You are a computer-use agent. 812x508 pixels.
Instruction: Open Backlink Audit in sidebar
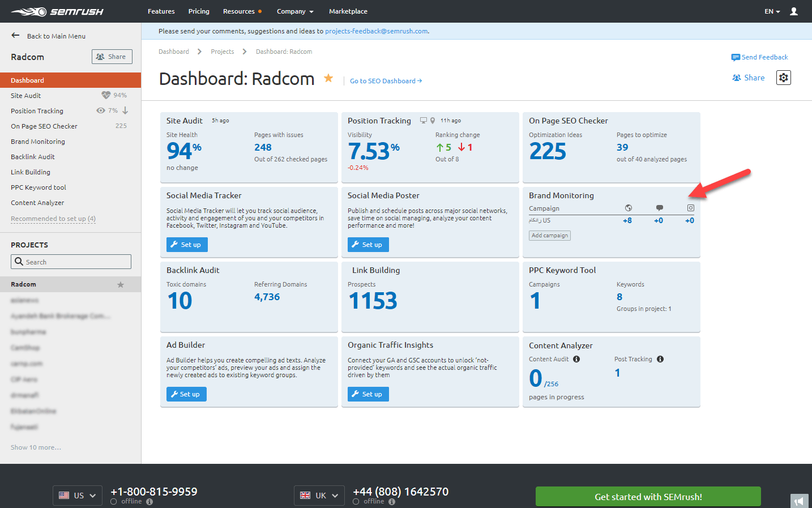[x=33, y=157]
